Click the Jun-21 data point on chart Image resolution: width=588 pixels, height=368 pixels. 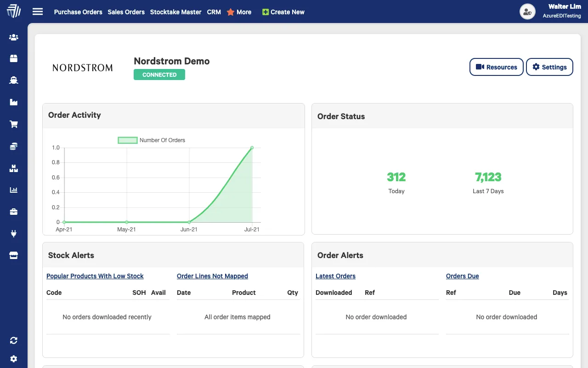click(x=189, y=222)
